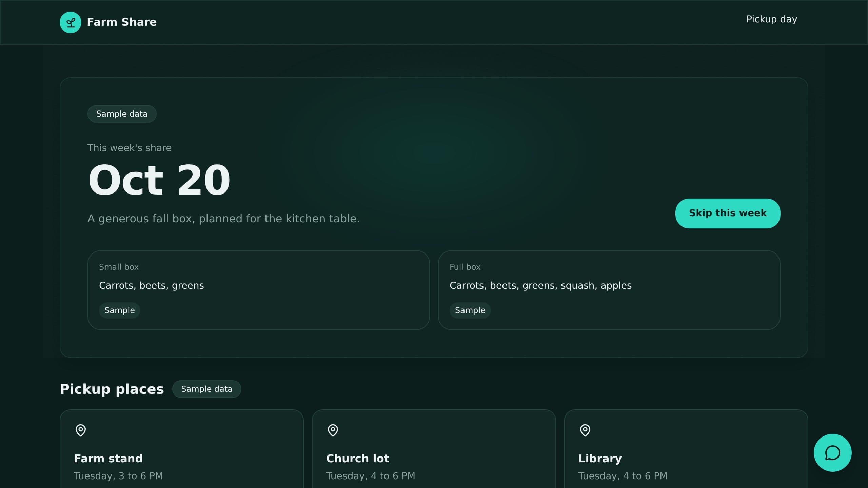Viewport: 868px width, 488px height.
Task: Select the Church lot pickup title
Action: [x=357, y=459]
